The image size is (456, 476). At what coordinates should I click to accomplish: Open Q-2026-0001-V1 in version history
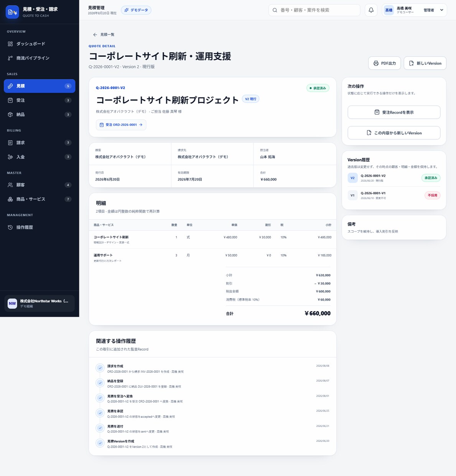click(x=394, y=195)
